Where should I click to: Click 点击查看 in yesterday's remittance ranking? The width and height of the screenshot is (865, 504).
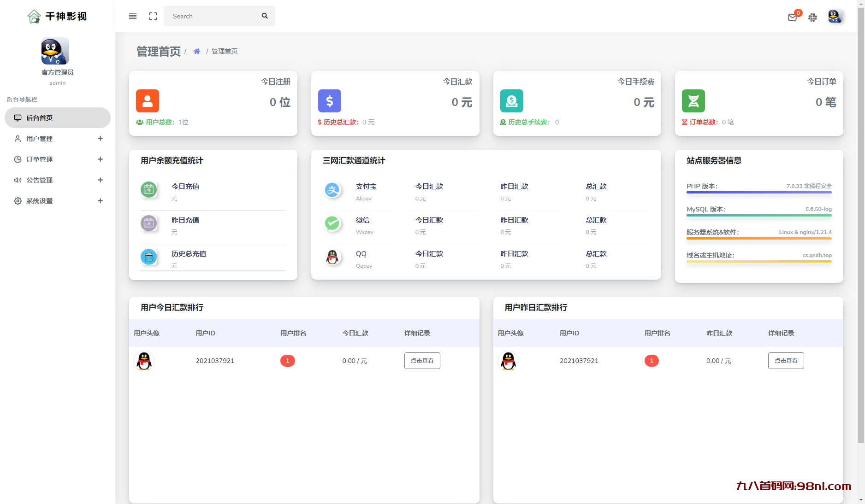coord(786,361)
